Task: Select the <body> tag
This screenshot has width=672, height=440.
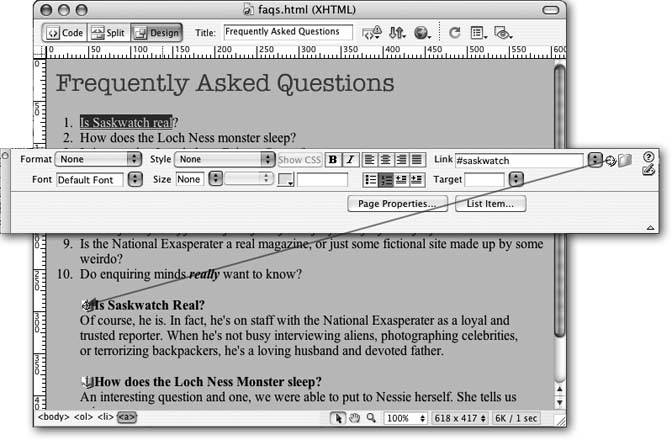Action: point(53,417)
